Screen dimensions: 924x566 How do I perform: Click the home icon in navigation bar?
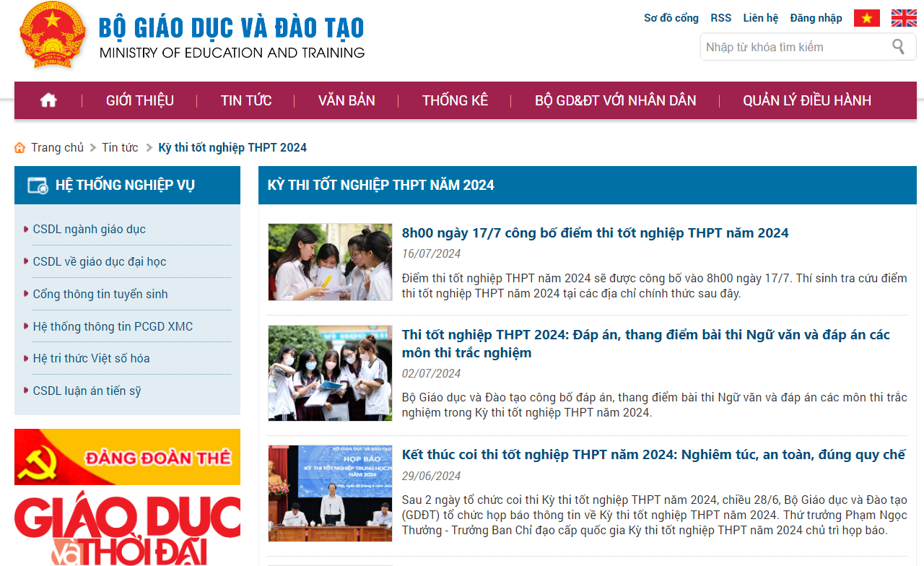coord(48,100)
